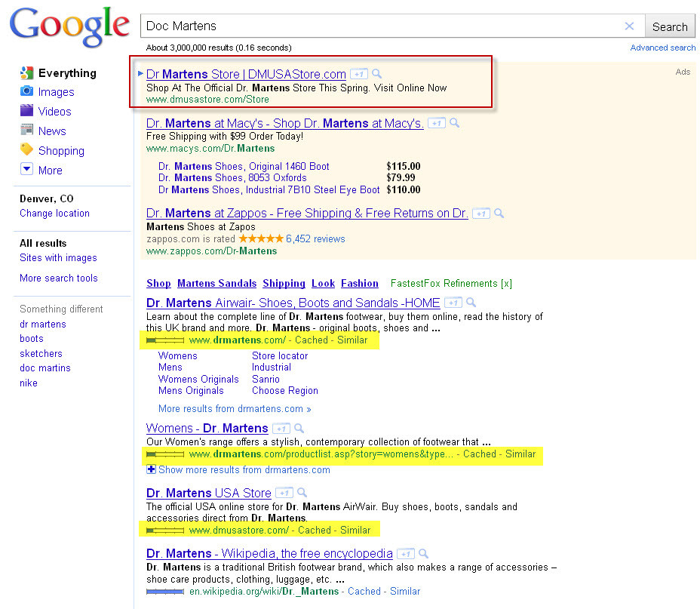
Task: Click preview magnifier on Zappos ad
Action: (499, 214)
